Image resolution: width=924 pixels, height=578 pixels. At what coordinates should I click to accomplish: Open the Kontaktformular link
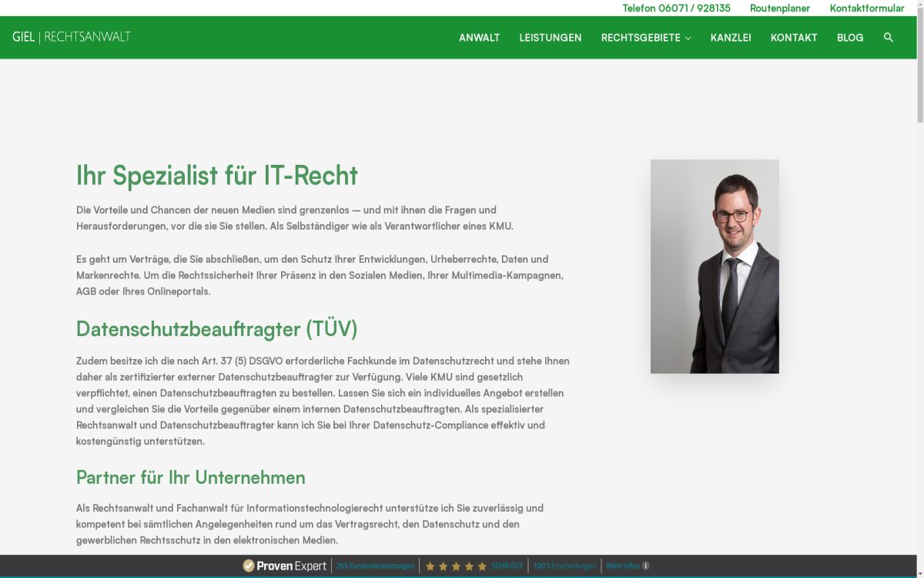(867, 8)
